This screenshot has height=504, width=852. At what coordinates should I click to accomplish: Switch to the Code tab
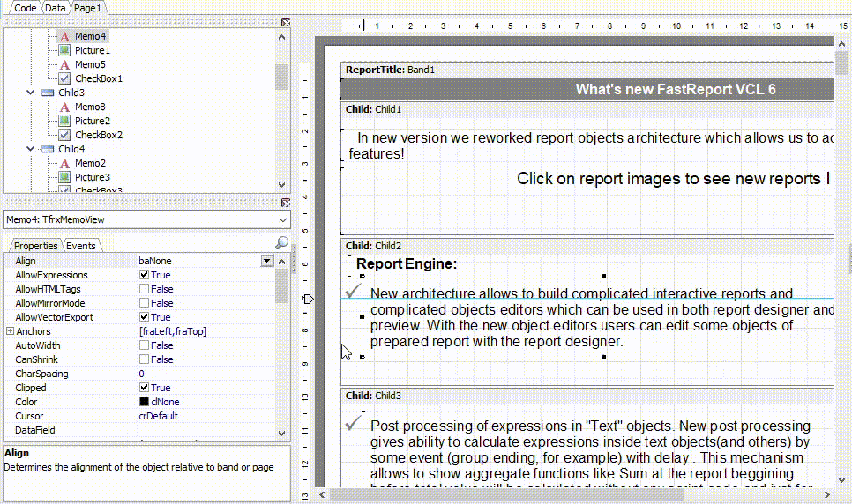click(x=25, y=8)
